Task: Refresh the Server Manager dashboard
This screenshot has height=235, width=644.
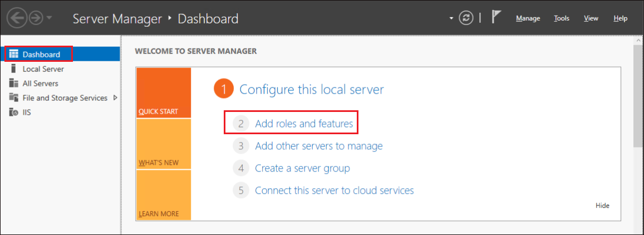Action: [466, 18]
